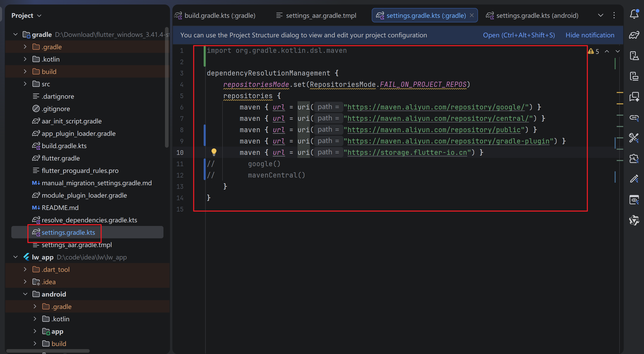Open the Notifications bell panel
The image size is (644, 354).
pyautogui.click(x=634, y=14)
